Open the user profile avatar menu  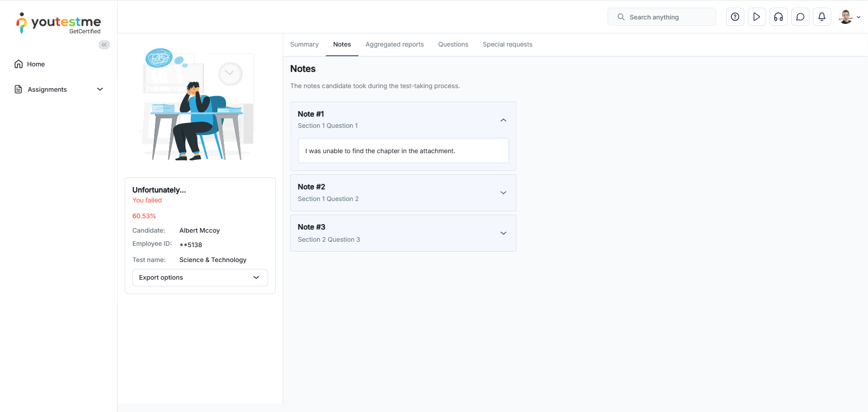tap(849, 17)
